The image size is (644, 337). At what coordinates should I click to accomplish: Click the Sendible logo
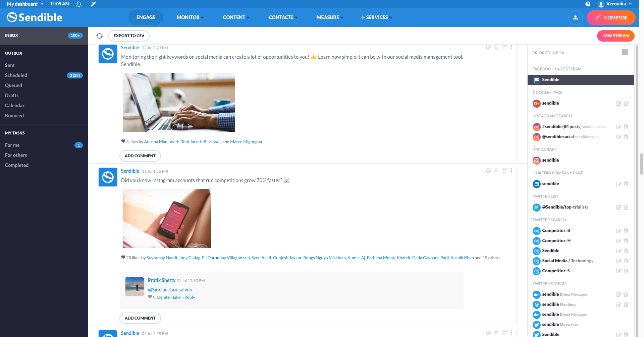point(35,17)
